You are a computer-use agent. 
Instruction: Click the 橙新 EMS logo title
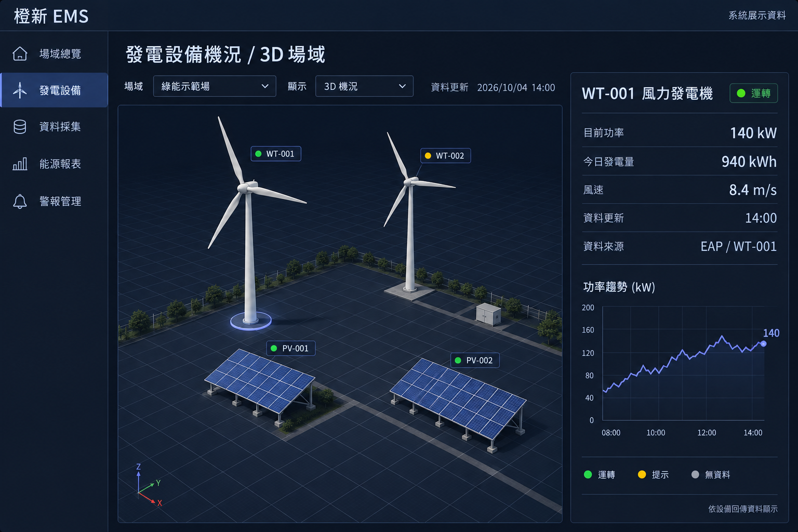pyautogui.click(x=51, y=16)
